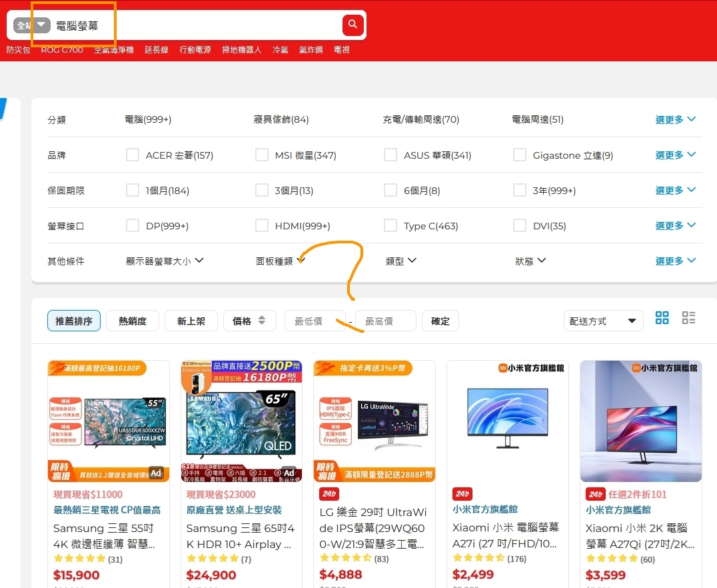Click 24h badge on Xiaomi A27i item
717x588 pixels.
coord(462,494)
